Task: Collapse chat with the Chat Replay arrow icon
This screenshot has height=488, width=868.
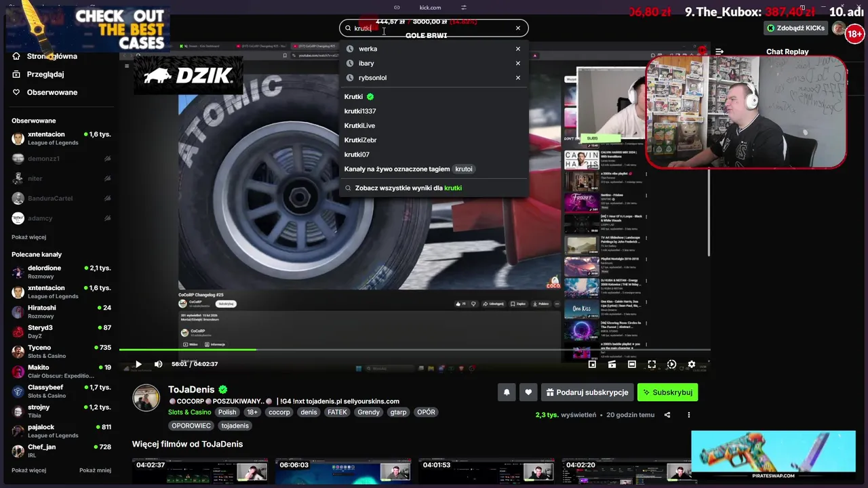Action: click(719, 52)
